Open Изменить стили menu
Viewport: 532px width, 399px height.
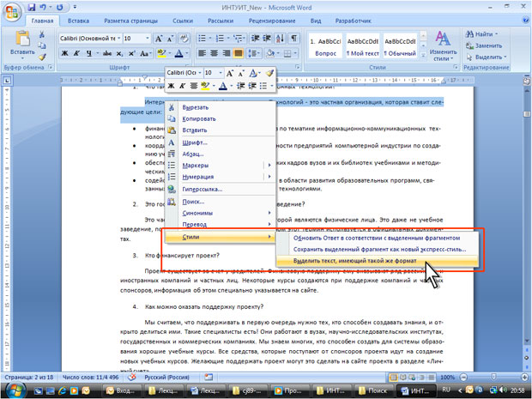tap(443, 46)
